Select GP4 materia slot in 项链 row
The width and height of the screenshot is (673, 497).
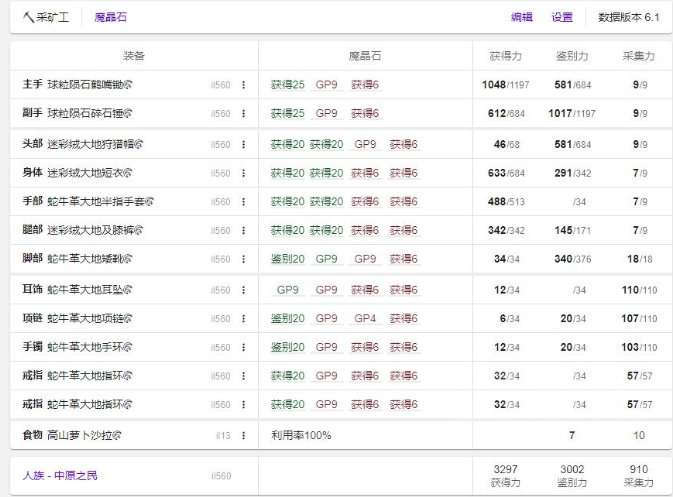365,318
